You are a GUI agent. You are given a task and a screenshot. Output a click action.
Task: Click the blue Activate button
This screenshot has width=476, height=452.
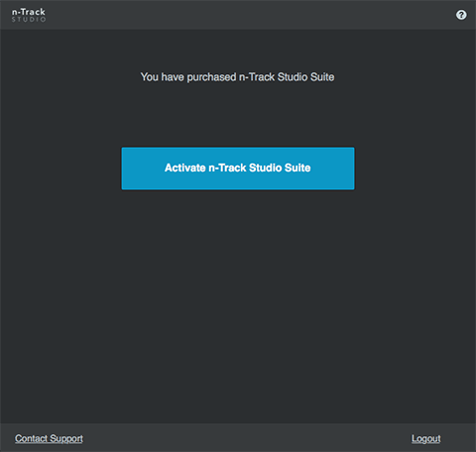(238, 169)
